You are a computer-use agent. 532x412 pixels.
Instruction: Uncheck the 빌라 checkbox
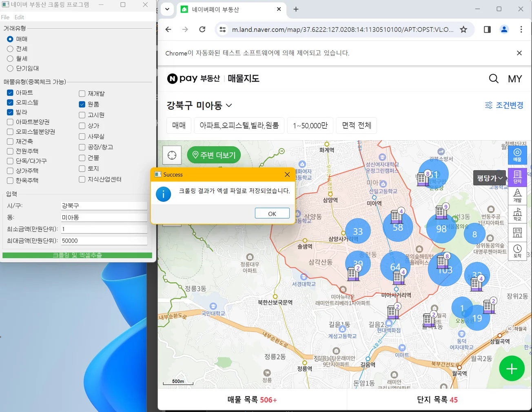click(x=10, y=112)
